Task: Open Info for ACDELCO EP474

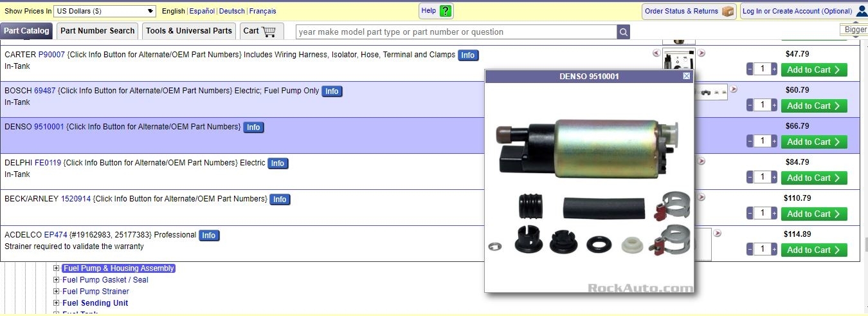Action: [x=209, y=236]
